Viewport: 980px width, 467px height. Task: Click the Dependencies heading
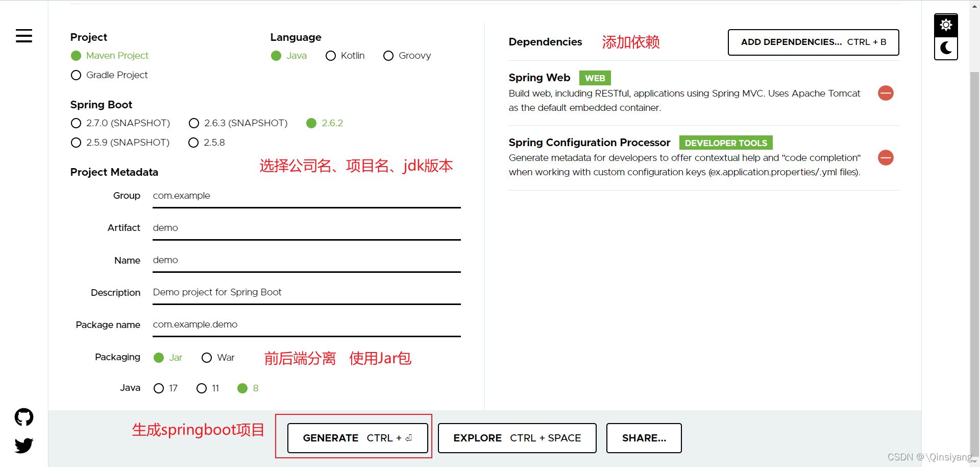[545, 42]
